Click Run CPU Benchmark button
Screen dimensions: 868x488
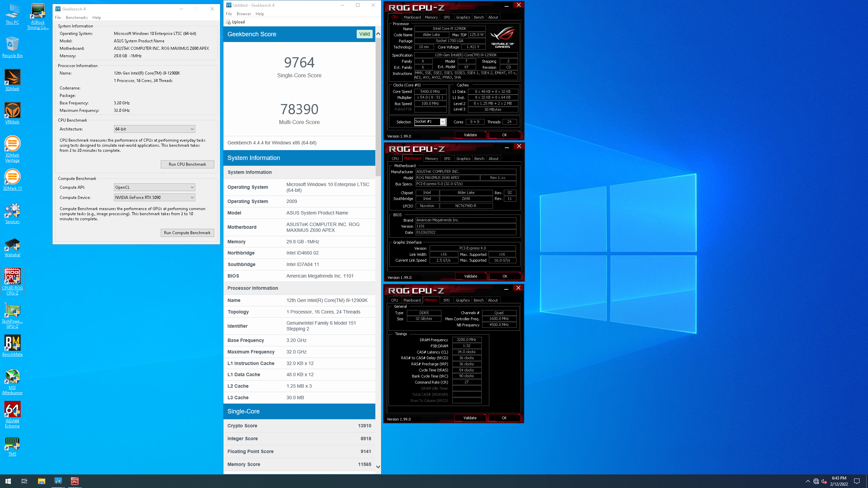point(188,164)
